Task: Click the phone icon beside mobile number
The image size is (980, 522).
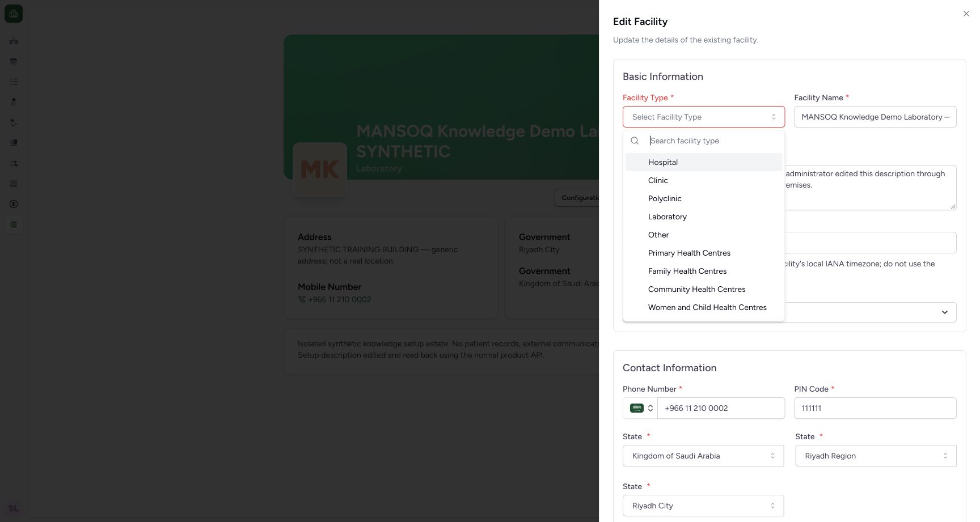Action: tap(302, 299)
